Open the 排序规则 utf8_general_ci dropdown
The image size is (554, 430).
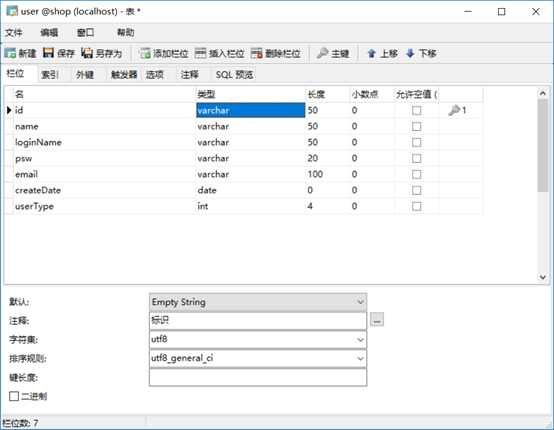(258, 358)
